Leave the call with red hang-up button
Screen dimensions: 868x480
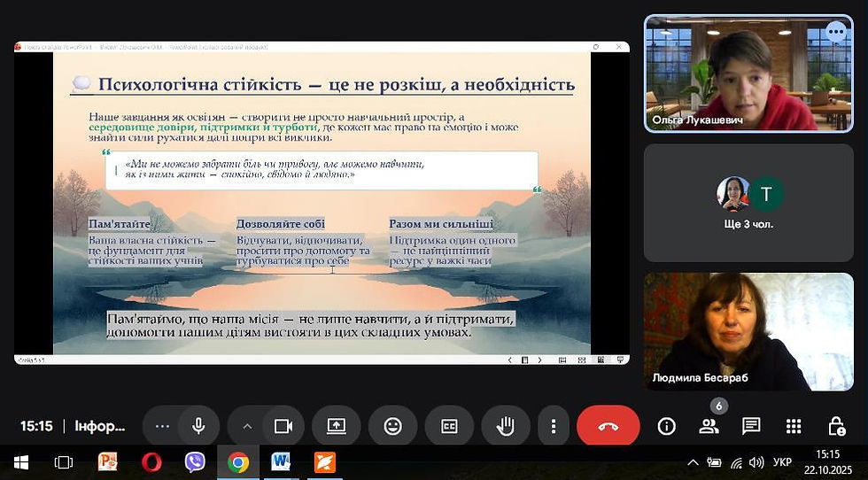pos(608,426)
